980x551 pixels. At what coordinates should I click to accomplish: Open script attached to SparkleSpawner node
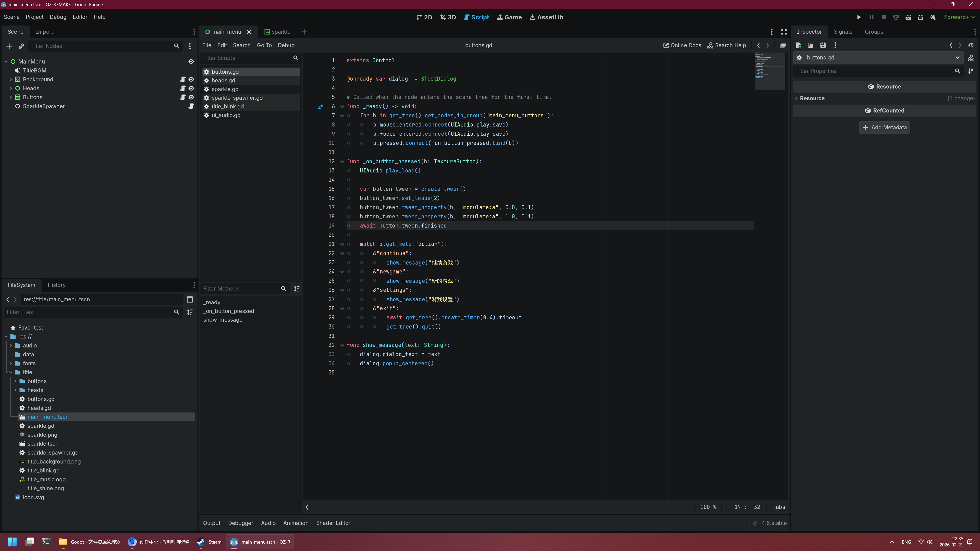191,106
